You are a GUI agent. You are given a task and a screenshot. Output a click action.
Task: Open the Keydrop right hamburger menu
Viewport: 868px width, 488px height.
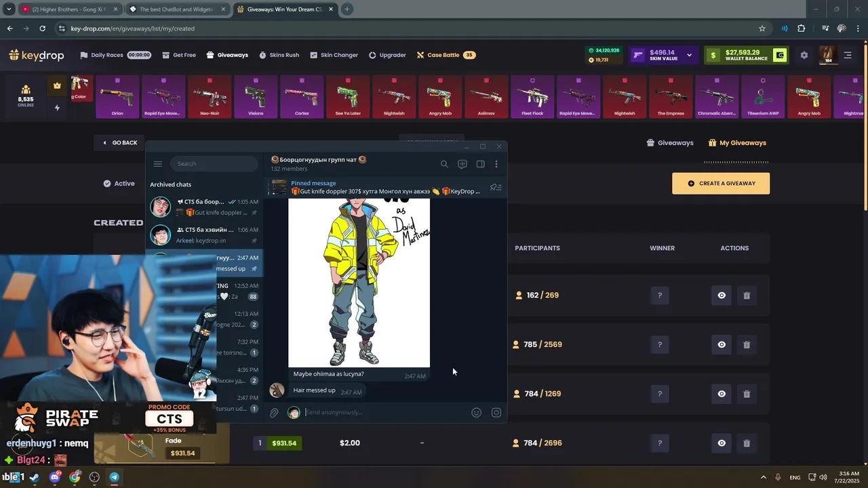click(x=848, y=56)
